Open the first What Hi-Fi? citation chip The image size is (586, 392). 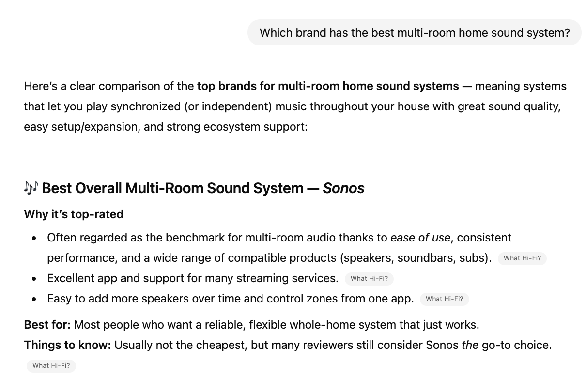click(522, 258)
